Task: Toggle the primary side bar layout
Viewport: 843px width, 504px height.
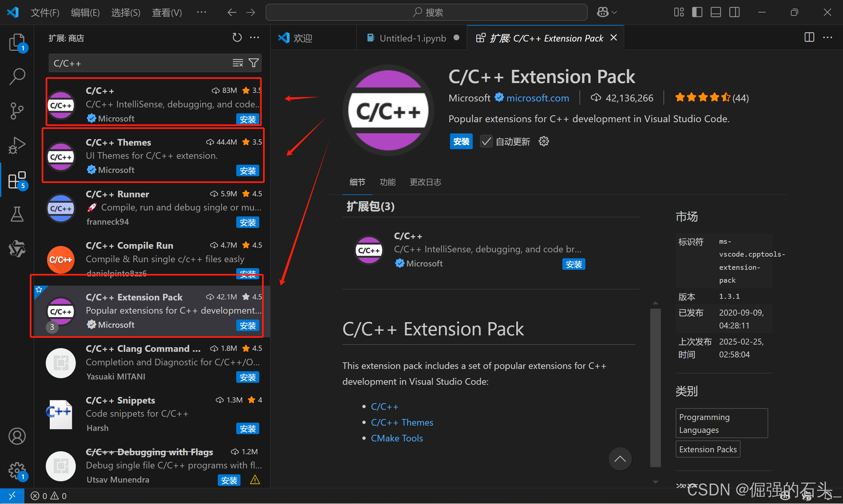Action: [x=697, y=13]
